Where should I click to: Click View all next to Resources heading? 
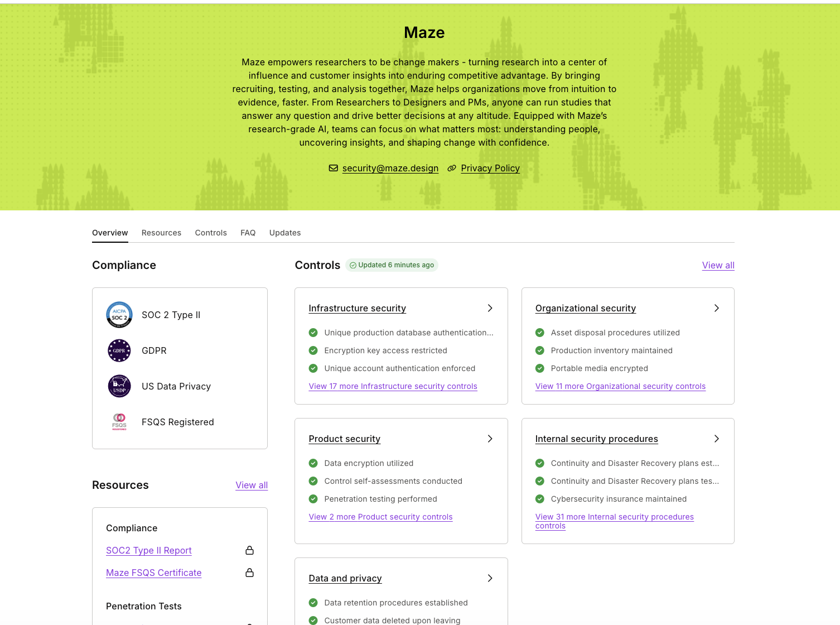[x=252, y=485]
